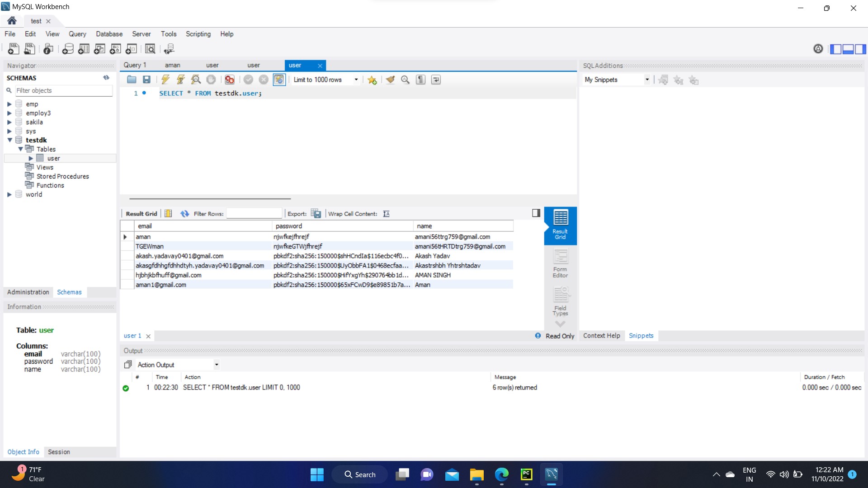Open the Limit to 1000 rows dropdown
The image size is (868, 488).
[356, 80]
